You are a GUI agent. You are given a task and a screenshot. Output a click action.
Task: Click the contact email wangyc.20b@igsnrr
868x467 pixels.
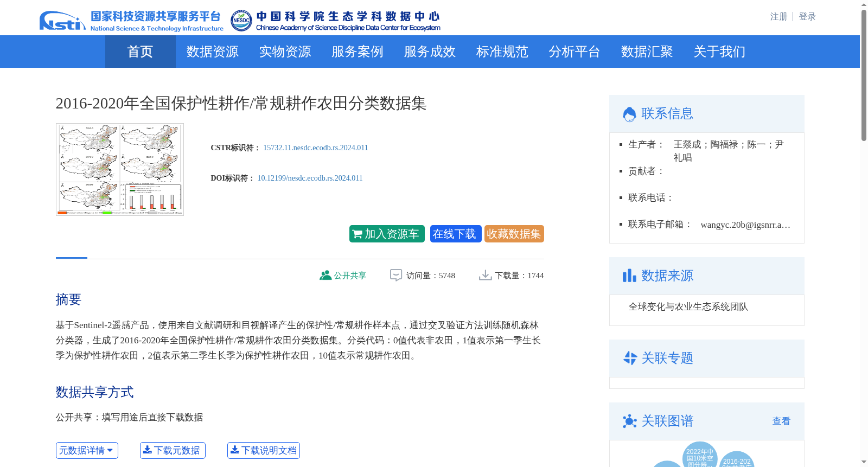pyautogui.click(x=745, y=225)
